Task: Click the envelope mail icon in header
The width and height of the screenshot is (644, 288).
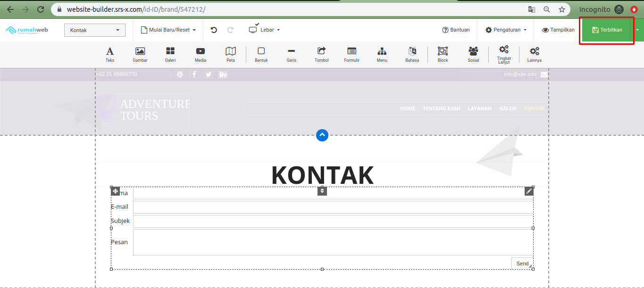Action: click(544, 74)
